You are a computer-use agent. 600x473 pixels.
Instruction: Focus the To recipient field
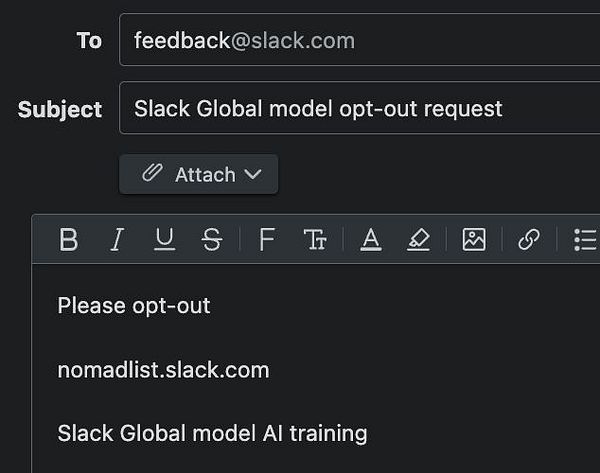[x=360, y=40]
